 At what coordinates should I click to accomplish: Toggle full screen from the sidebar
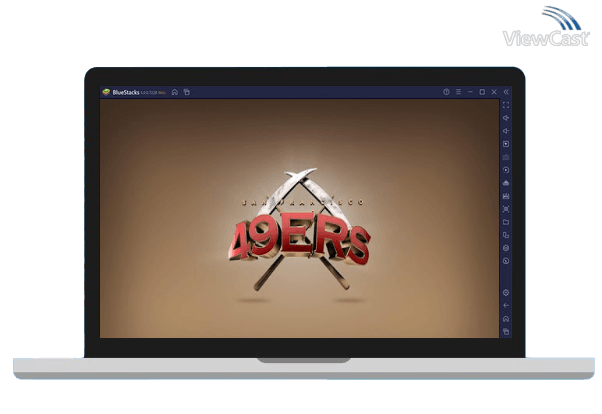tap(506, 105)
